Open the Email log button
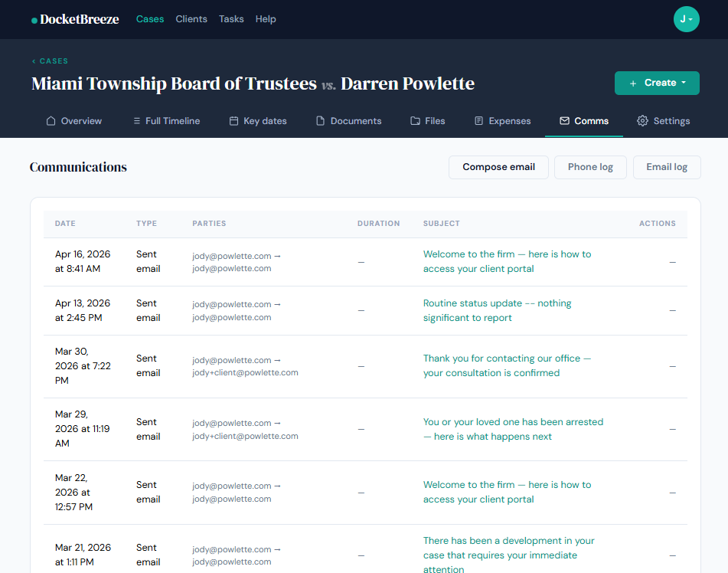The image size is (728, 573). point(667,167)
